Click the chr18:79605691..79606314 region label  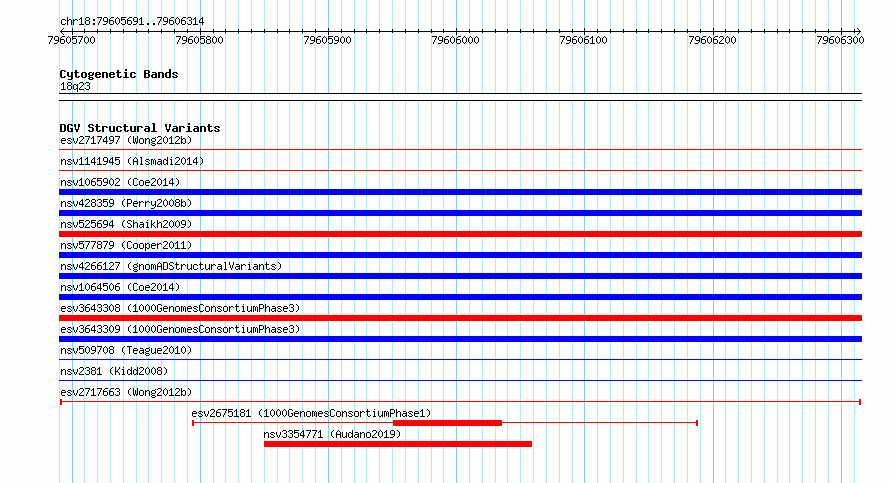[132, 22]
